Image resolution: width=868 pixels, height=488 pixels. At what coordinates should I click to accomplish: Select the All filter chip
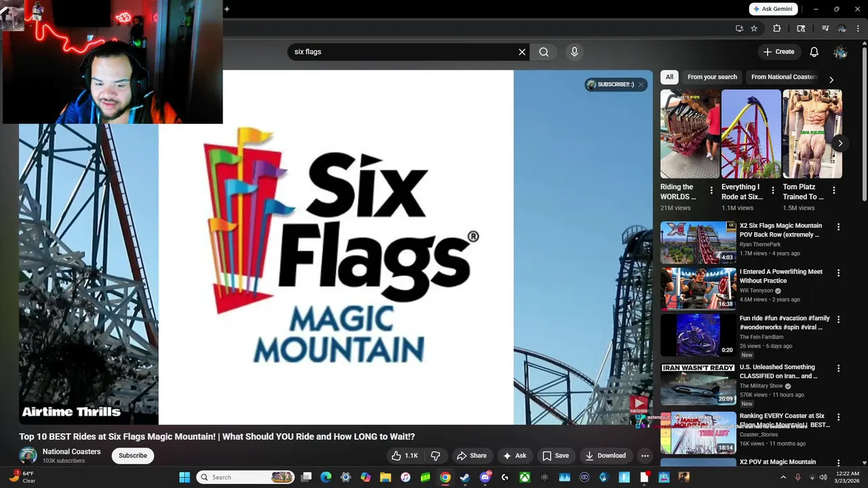click(x=669, y=77)
